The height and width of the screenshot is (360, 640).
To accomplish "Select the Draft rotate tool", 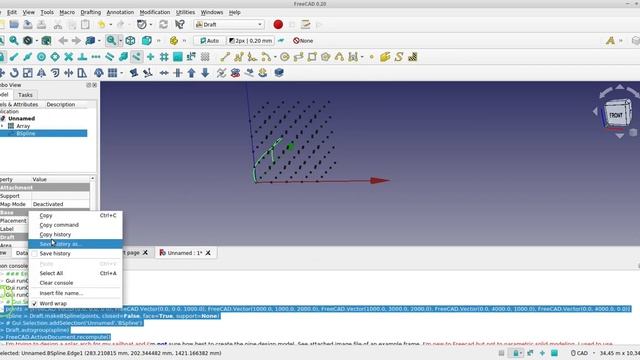I will (x=14, y=73).
